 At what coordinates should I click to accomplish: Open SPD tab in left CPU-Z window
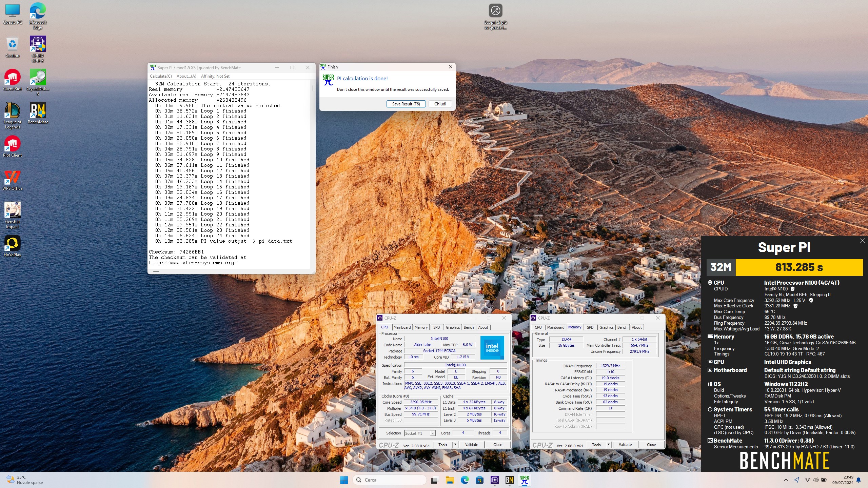click(437, 327)
